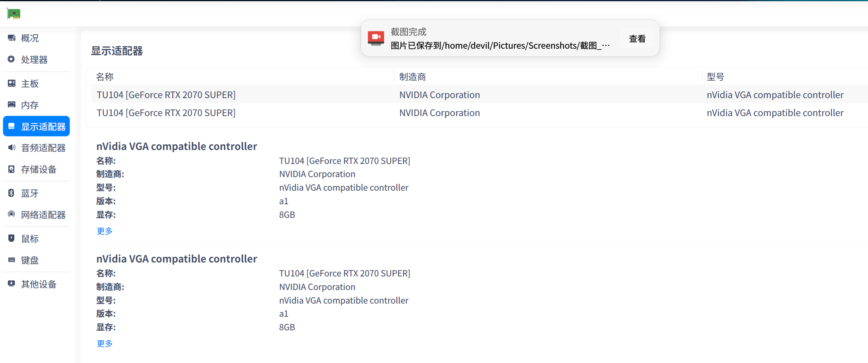
Task: Select the second TU104 GeForce table row
Action: point(166,113)
